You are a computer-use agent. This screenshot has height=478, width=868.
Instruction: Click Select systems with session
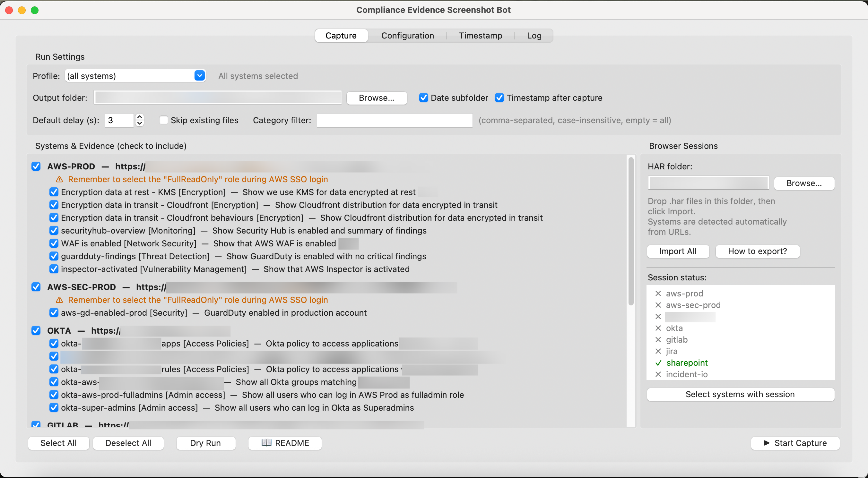tap(740, 394)
